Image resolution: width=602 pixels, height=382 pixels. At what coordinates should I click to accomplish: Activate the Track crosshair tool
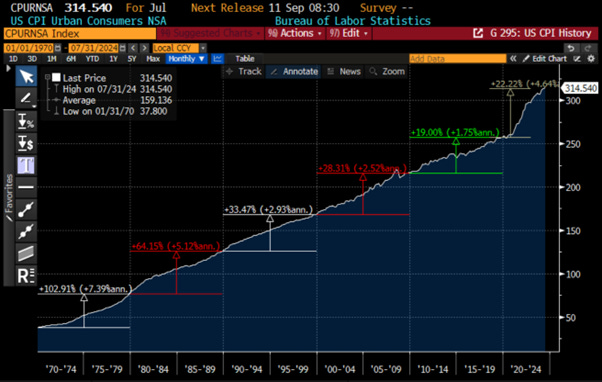coord(244,71)
